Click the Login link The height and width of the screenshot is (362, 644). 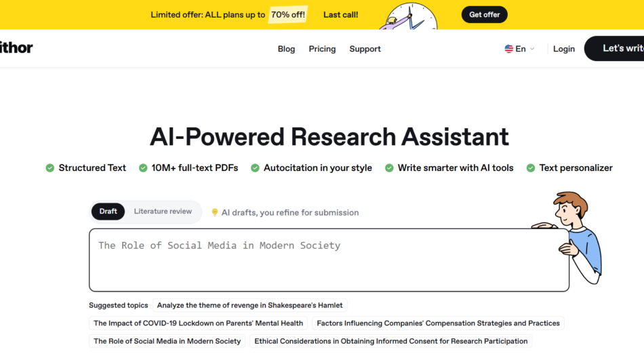(563, 49)
